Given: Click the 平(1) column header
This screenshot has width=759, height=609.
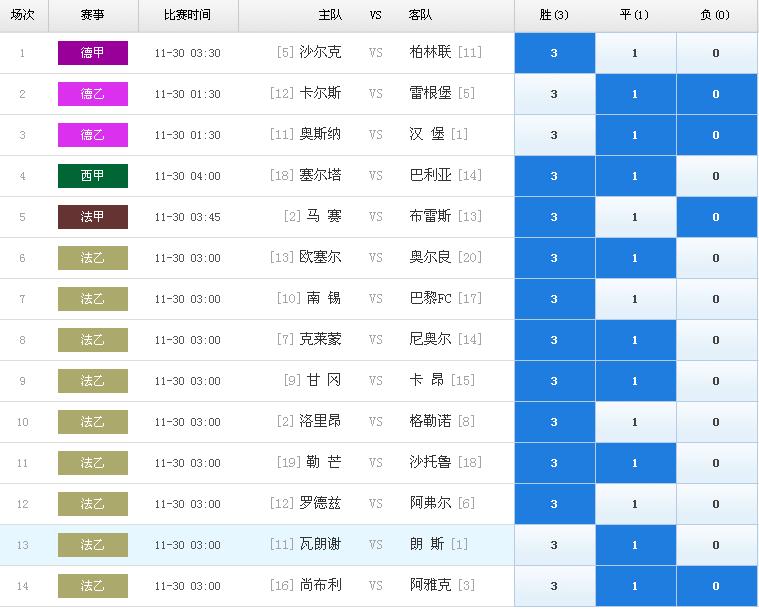Looking at the screenshot, I should pyautogui.click(x=634, y=15).
